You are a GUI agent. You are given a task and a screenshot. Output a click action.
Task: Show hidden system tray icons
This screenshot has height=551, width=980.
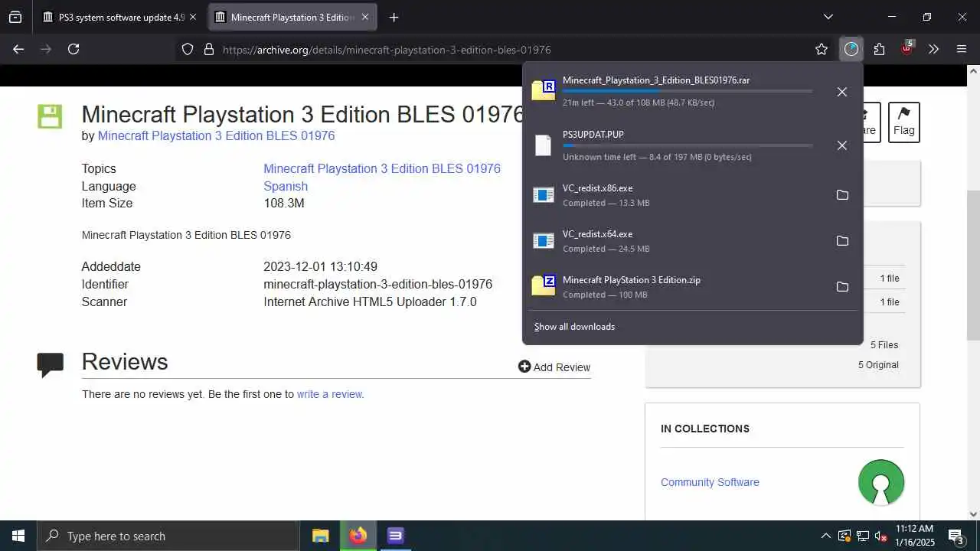825,536
